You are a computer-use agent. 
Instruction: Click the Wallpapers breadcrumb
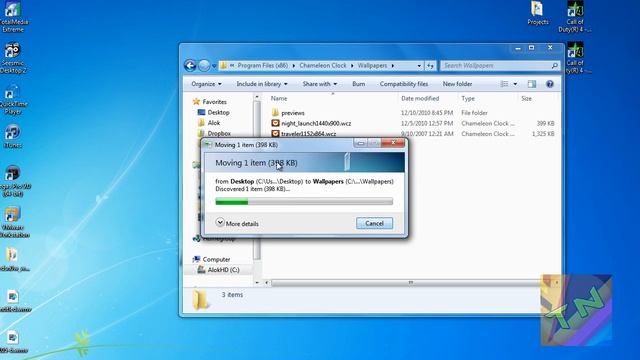tap(372, 65)
